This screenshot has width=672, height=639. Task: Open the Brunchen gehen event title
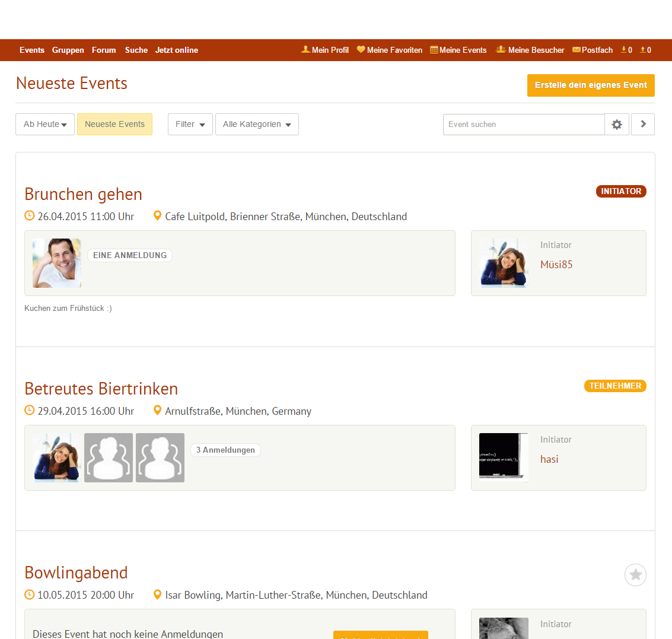pyautogui.click(x=83, y=195)
